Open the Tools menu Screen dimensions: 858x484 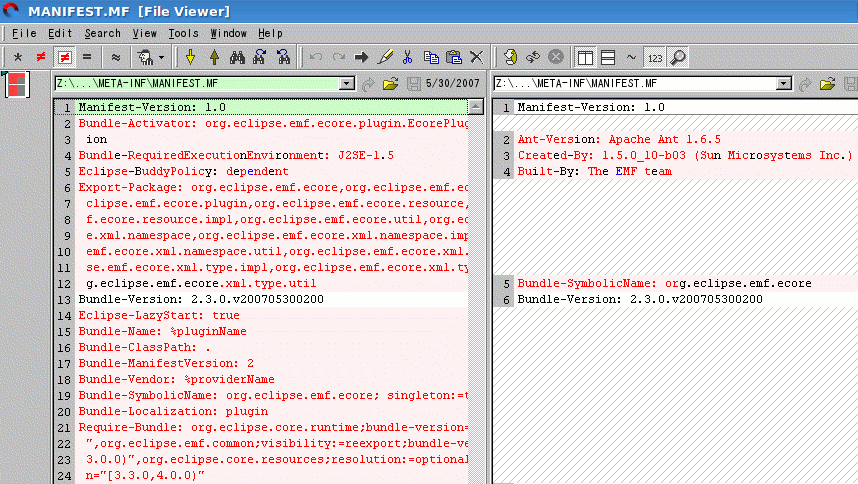pos(183,33)
